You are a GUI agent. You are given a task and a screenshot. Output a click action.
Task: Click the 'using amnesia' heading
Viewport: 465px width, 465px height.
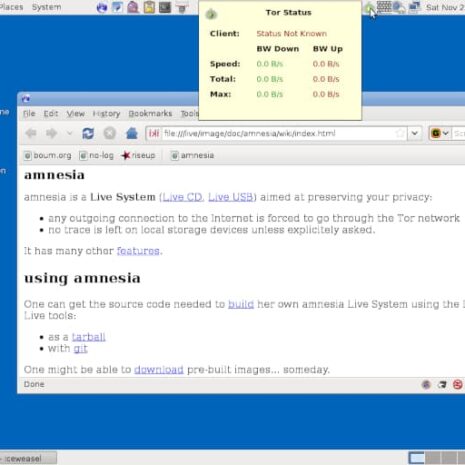(82, 278)
